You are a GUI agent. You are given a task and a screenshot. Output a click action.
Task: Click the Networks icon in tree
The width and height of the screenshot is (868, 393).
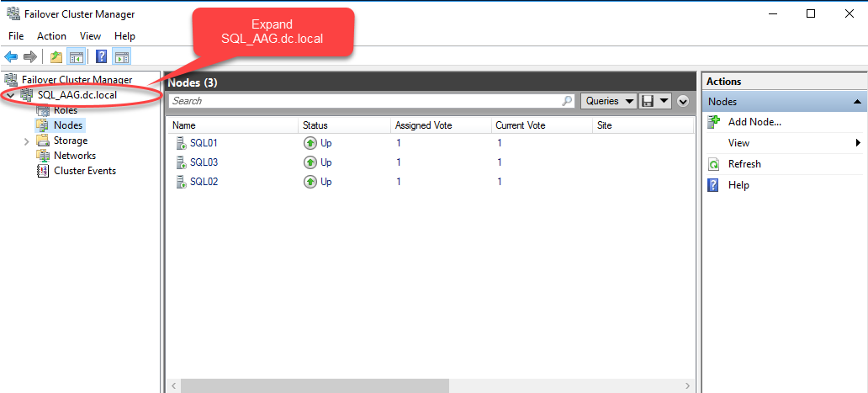click(43, 156)
